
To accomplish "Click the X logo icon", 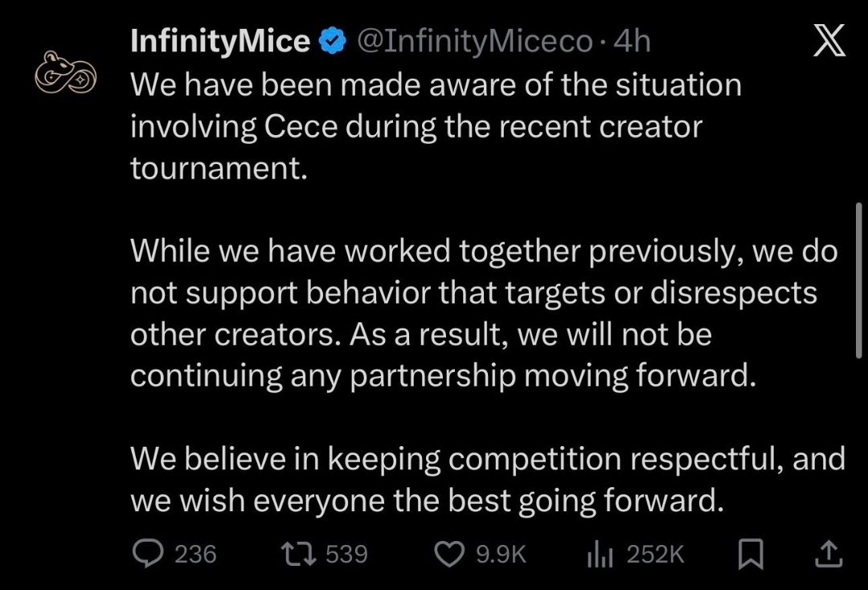I will tap(829, 41).
